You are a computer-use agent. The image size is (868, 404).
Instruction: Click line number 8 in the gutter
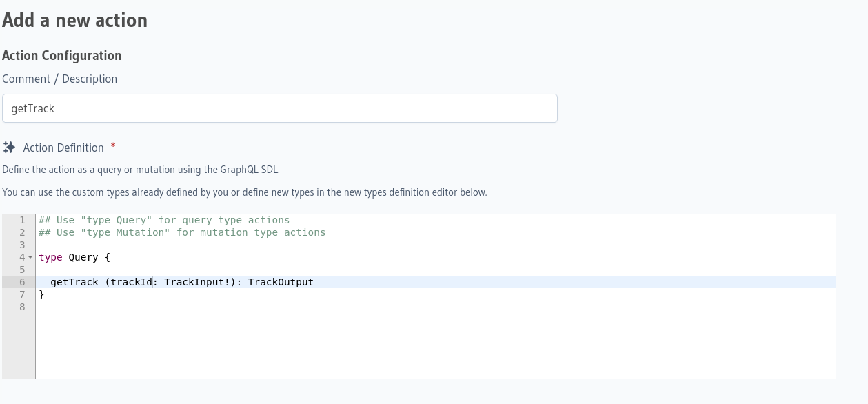23,307
